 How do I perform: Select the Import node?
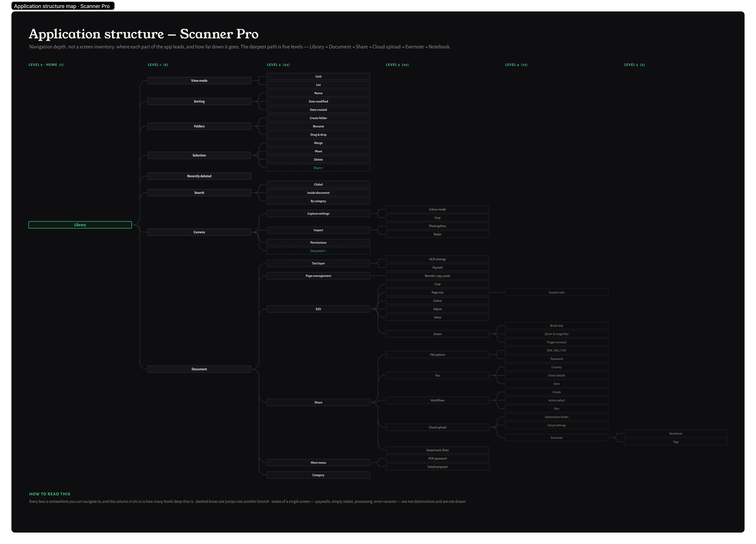pos(318,230)
